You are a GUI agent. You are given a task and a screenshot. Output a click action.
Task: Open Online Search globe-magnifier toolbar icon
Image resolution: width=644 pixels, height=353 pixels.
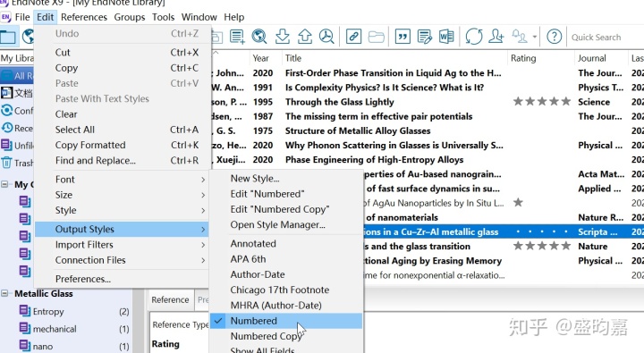[259, 37]
